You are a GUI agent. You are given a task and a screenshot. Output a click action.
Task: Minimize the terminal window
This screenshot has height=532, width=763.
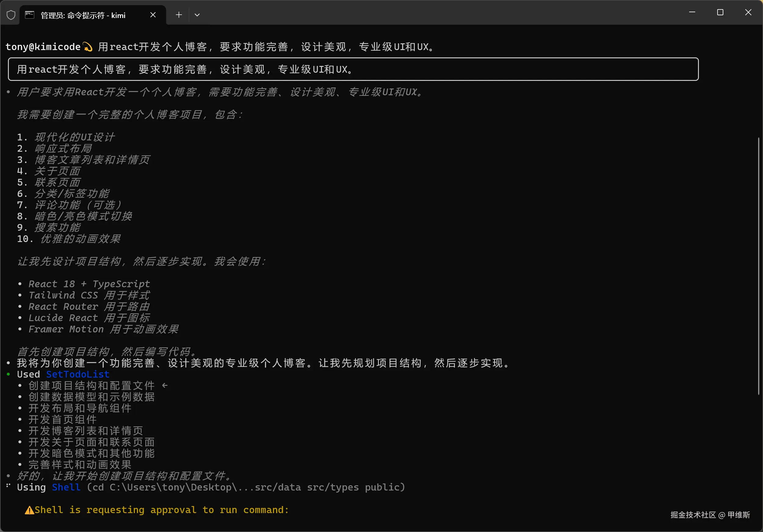tap(692, 12)
